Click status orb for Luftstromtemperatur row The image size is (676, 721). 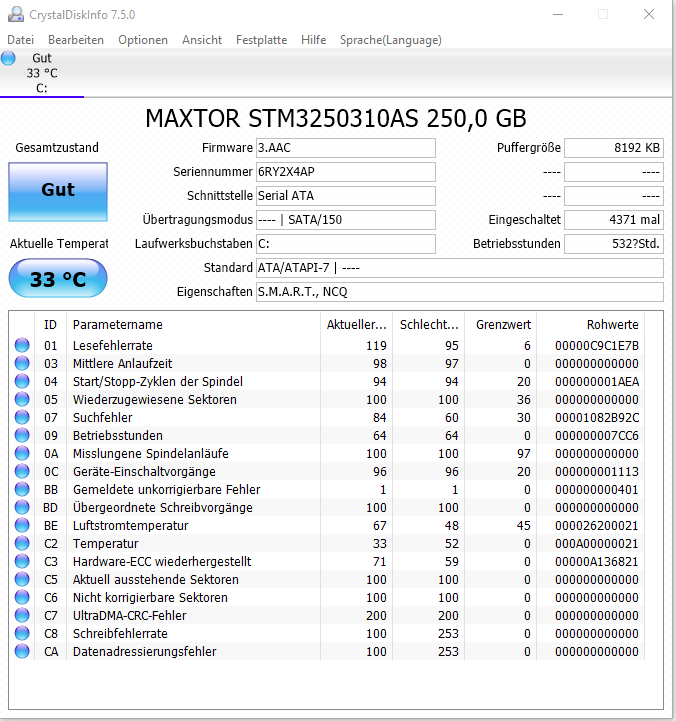22,525
